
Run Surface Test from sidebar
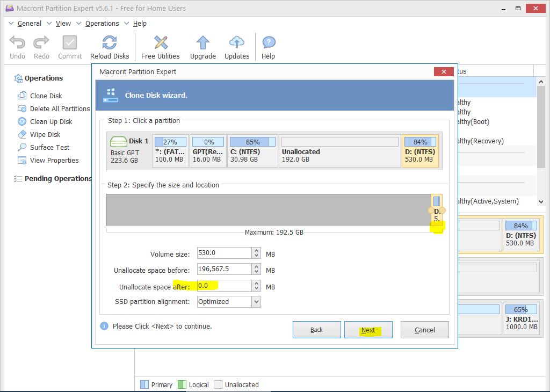[x=49, y=148]
